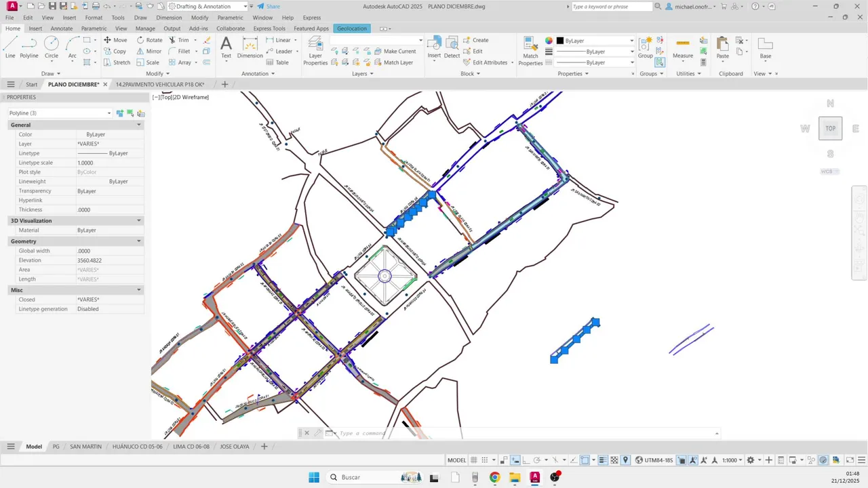Open the Layer Properties manager
The width and height of the screenshot is (868, 488).
pyautogui.click(x=315, y=50)
